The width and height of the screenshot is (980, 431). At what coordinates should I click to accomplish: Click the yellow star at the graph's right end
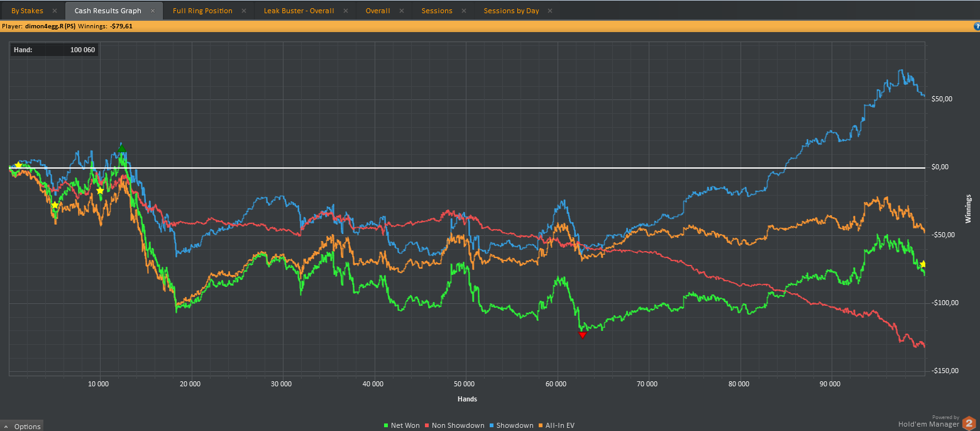click(923, 264)
